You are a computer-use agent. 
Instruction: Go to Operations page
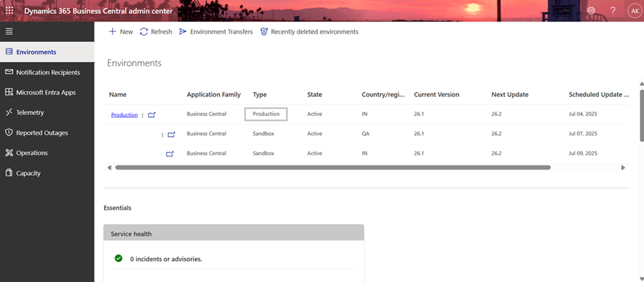[x=32, y=153]
